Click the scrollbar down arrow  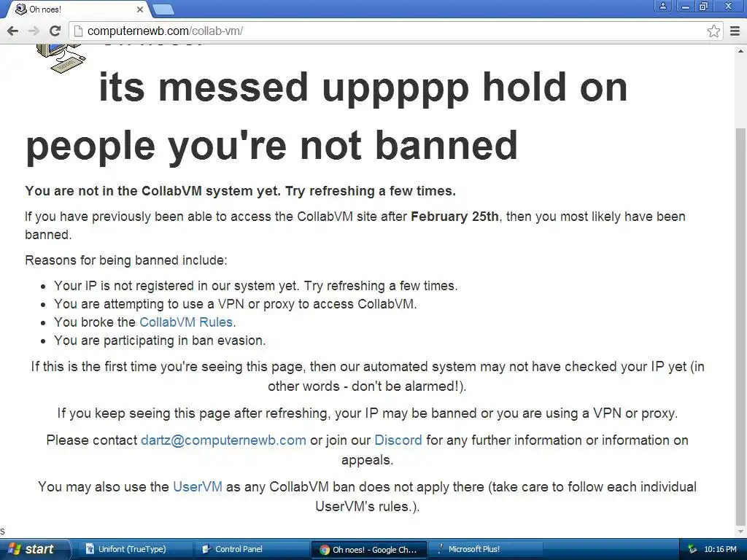pos(740,531)
